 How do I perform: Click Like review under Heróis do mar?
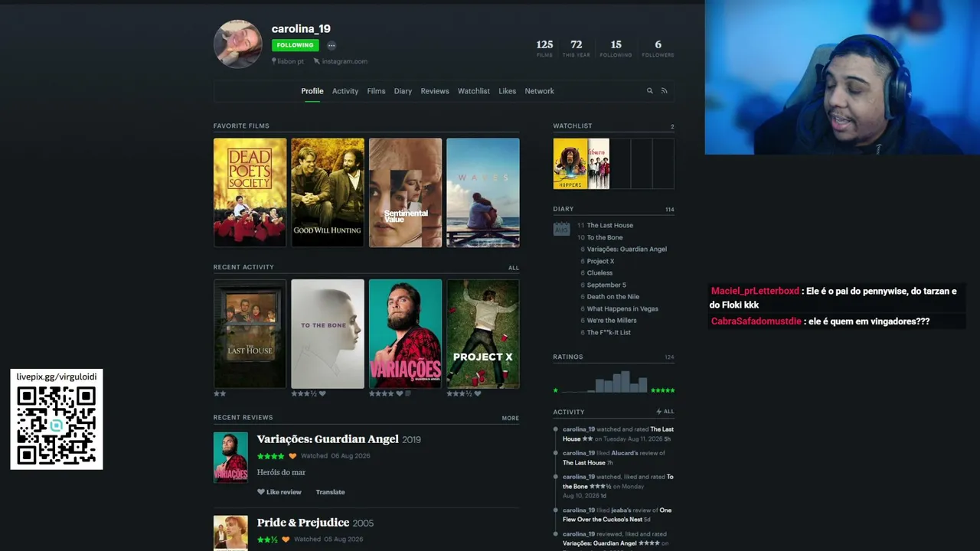(279, 492)
